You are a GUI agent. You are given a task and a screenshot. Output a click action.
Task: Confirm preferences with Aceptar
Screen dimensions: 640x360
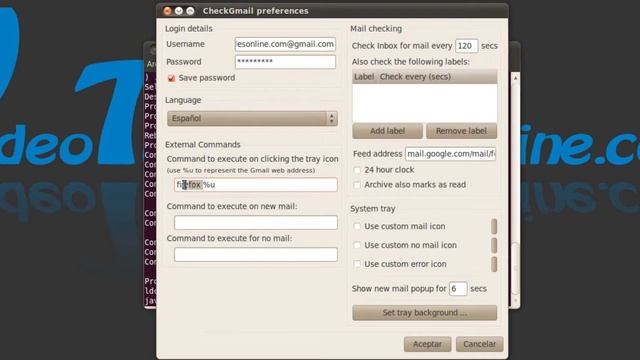tap(427, 344)
